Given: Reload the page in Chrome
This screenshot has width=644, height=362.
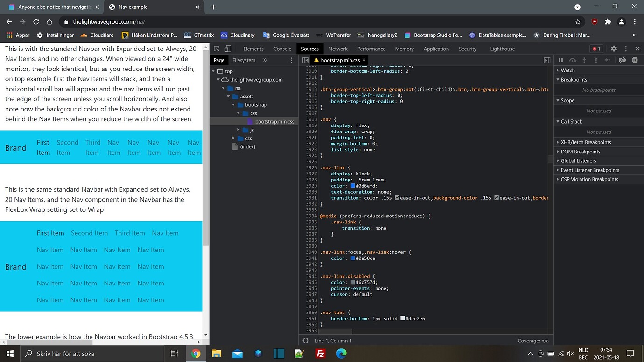Looking at the screenshot, I should (x=36, y=21).
